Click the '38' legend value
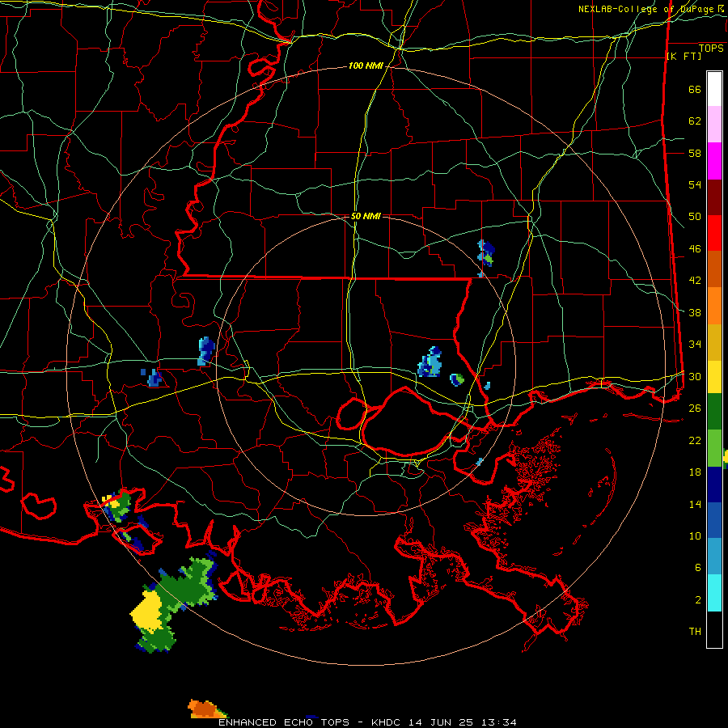 (695, 312)
